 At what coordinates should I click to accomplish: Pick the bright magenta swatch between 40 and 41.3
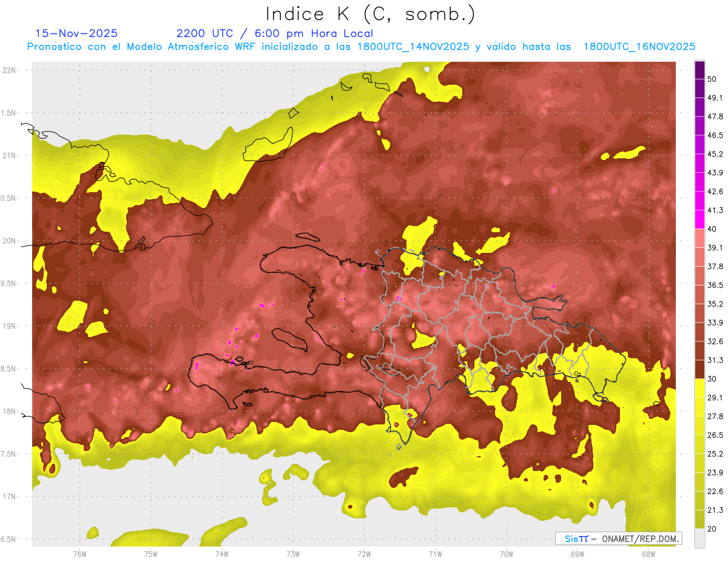click(x=699, y=219)
